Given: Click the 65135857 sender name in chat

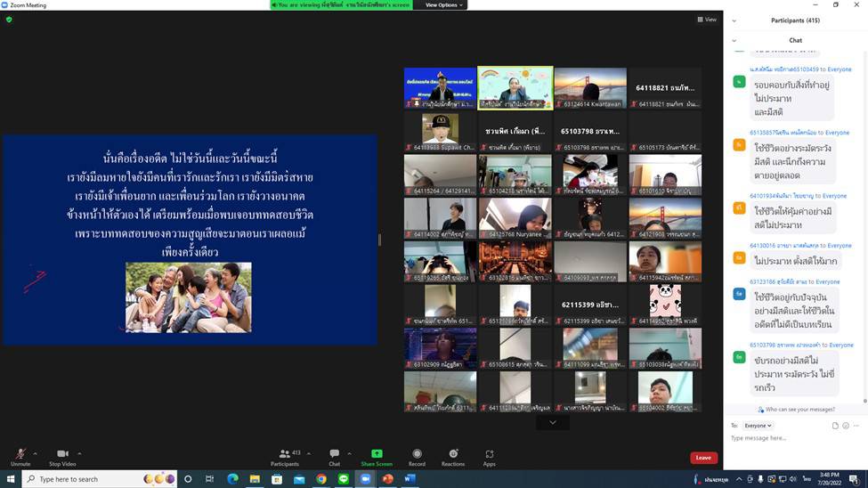Looking at the screenshot, I should pos(783,133).
